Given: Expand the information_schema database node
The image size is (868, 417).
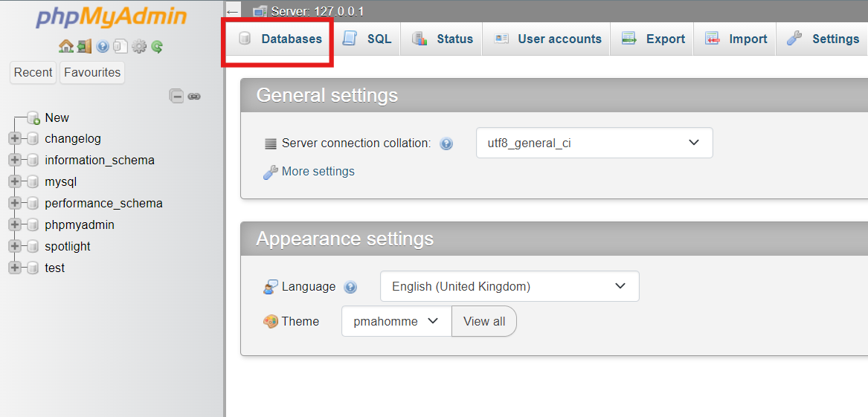Looking at the screenshot, I should pos(15,161).
